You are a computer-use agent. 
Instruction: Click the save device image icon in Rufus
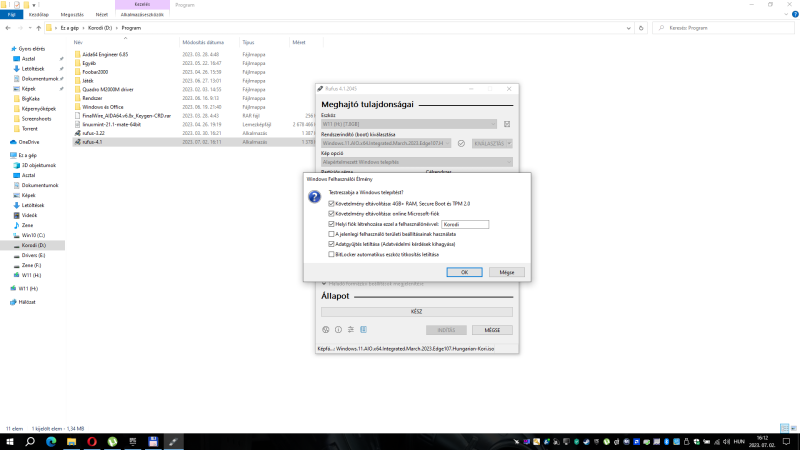507,124
